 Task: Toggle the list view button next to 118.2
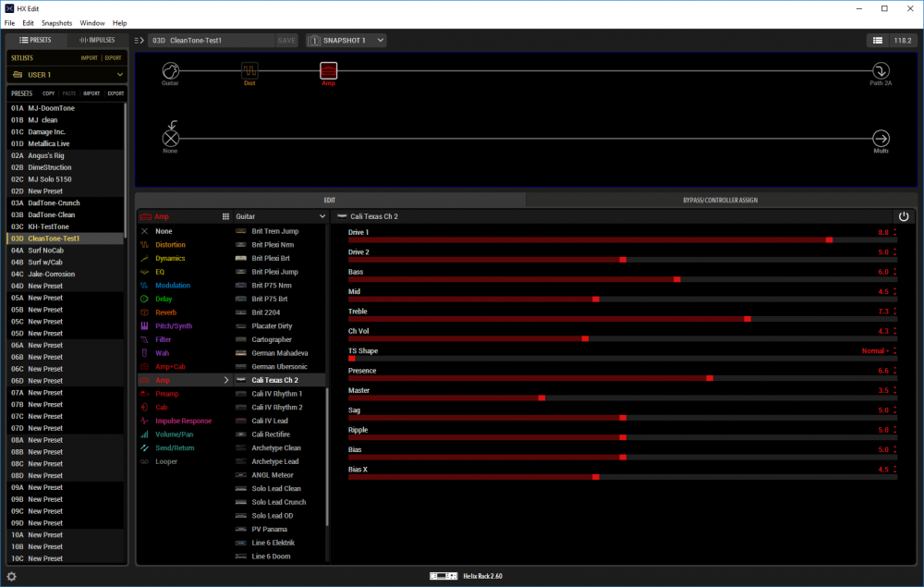[878, 40]
